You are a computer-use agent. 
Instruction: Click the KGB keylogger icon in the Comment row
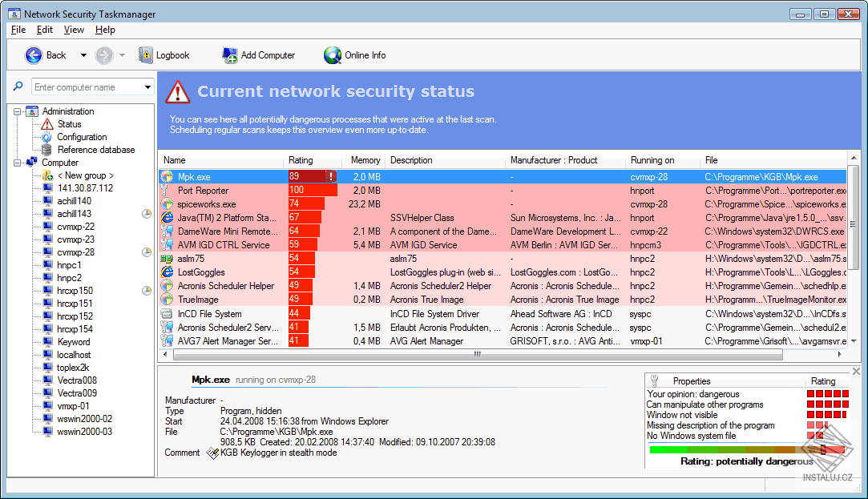[x=213, y=452]
